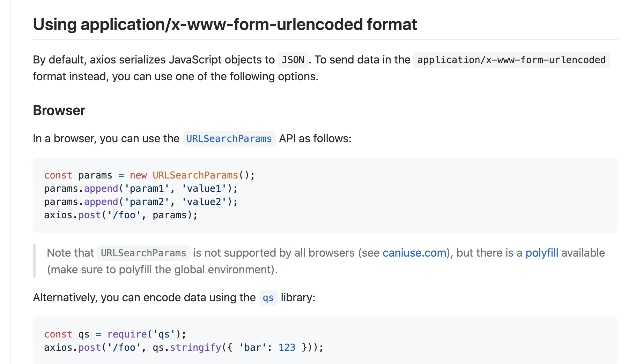
Task: Click the params.append 'param2' code line
Action: pyautogui.click(x=141, y=202)
